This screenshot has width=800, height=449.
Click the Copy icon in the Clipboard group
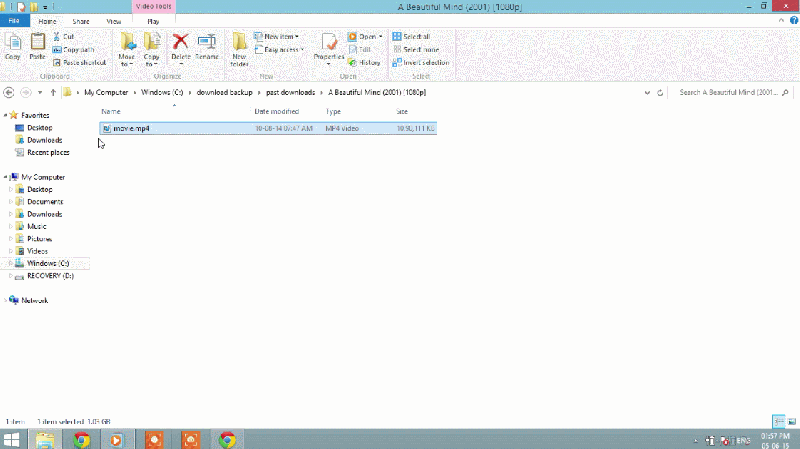click(x=13, y=46)
